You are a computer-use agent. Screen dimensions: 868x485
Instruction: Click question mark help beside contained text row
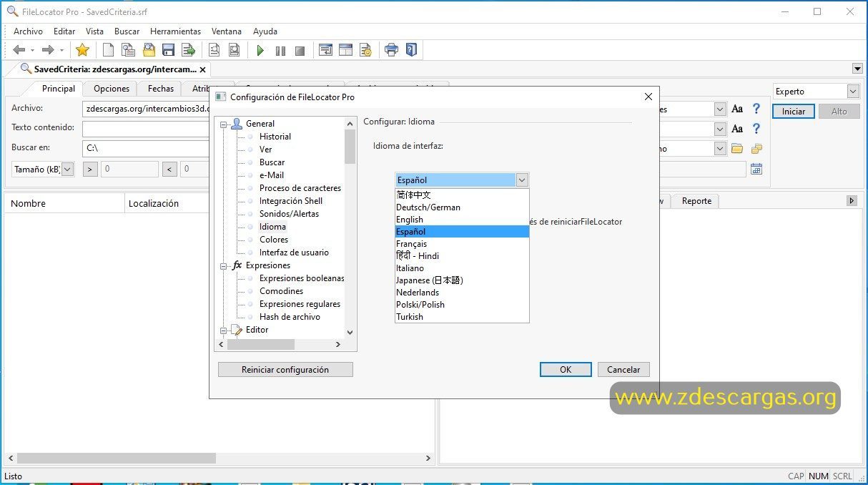(x=756, y=129)
